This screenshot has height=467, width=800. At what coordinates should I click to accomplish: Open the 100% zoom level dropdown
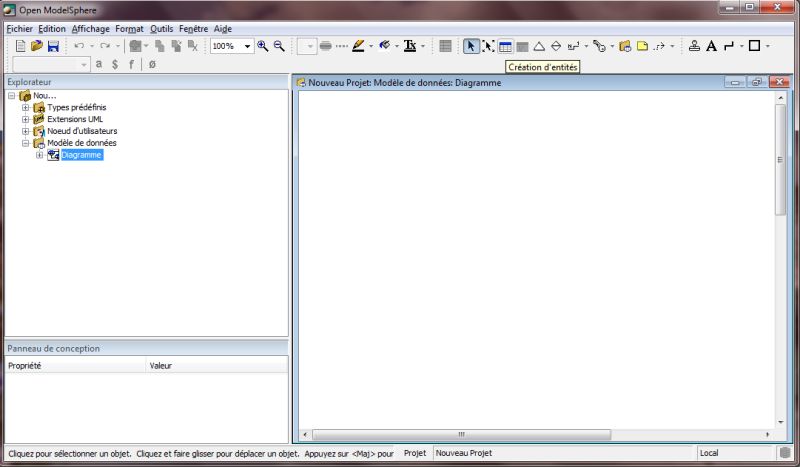pyautogui.click(x=248, y=46)
